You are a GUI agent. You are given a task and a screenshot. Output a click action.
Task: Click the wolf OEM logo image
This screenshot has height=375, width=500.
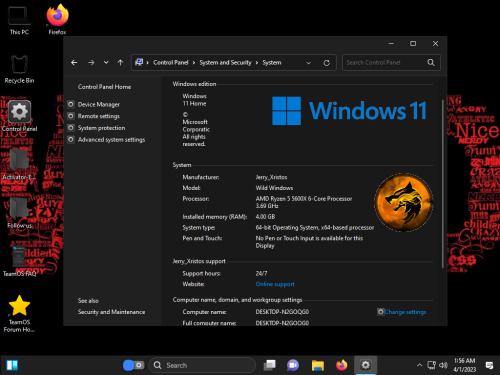click(x=404, y=202)
